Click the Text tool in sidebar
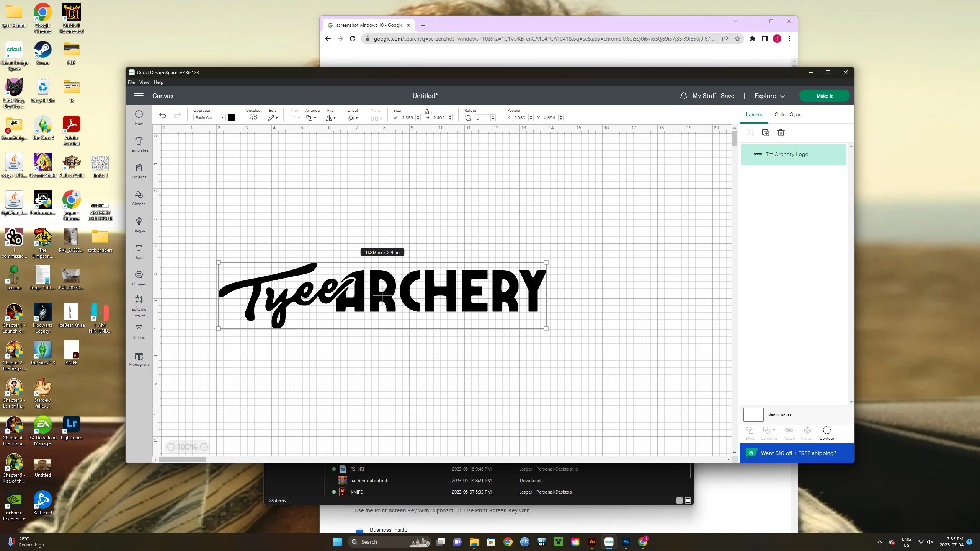980x551 pixels. point(139,251)
